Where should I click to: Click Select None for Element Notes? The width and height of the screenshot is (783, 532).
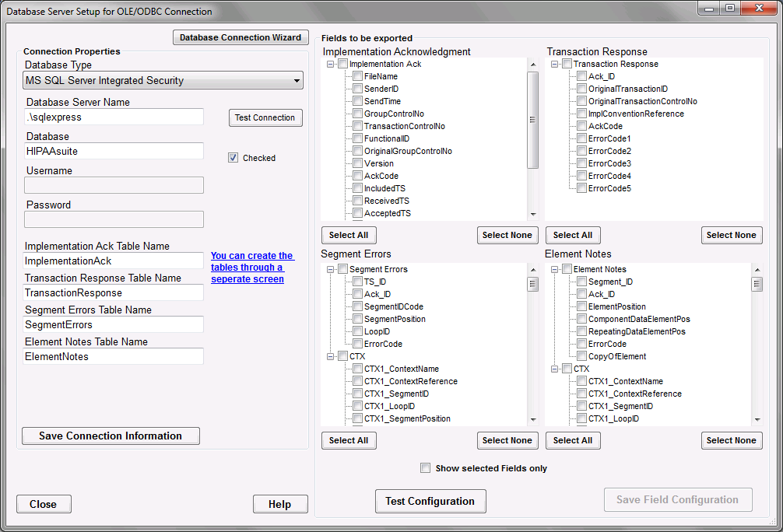(732, 440)
